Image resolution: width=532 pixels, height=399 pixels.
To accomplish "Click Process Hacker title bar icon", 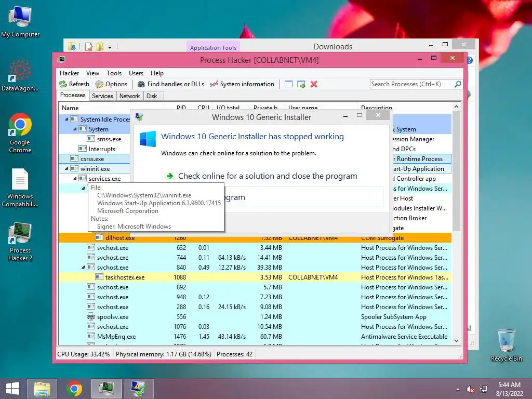I will pyautogui.click(x=61, y=60).
